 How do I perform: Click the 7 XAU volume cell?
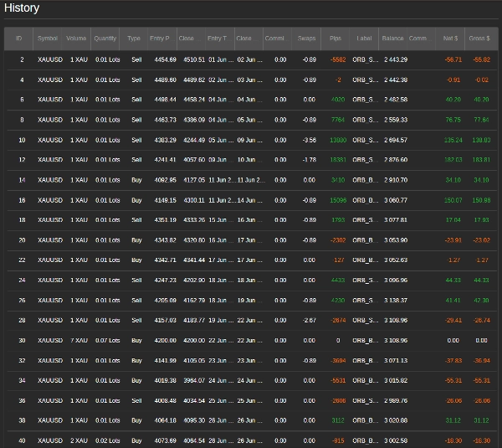(79, 341)
